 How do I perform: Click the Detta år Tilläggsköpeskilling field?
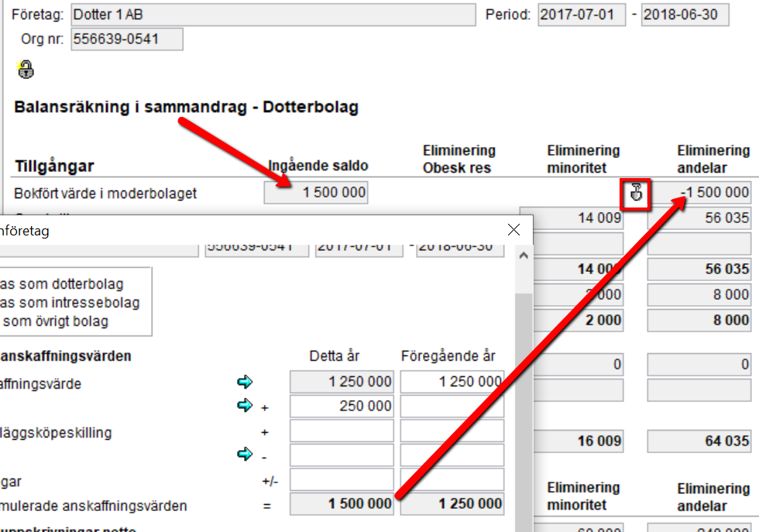click(342, 431)
